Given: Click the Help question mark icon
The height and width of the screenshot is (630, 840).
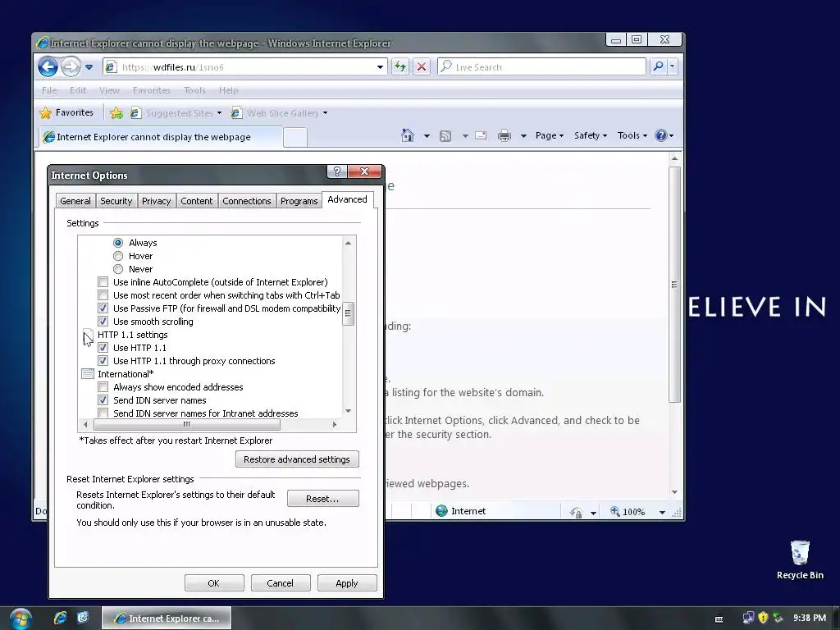Looking at the screenshot, I should coord(661,135).
